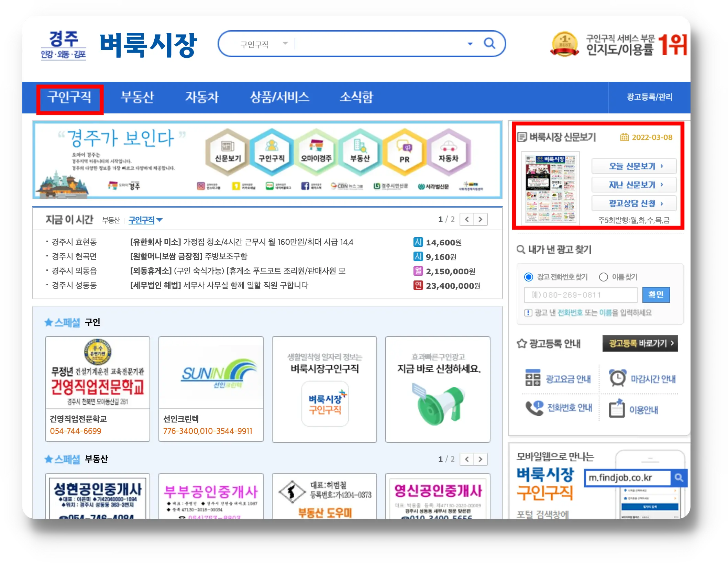Open the 영신공인중개사 ad card
The image size is (728, 563).
pyautogui.click(x=438, y=496)
